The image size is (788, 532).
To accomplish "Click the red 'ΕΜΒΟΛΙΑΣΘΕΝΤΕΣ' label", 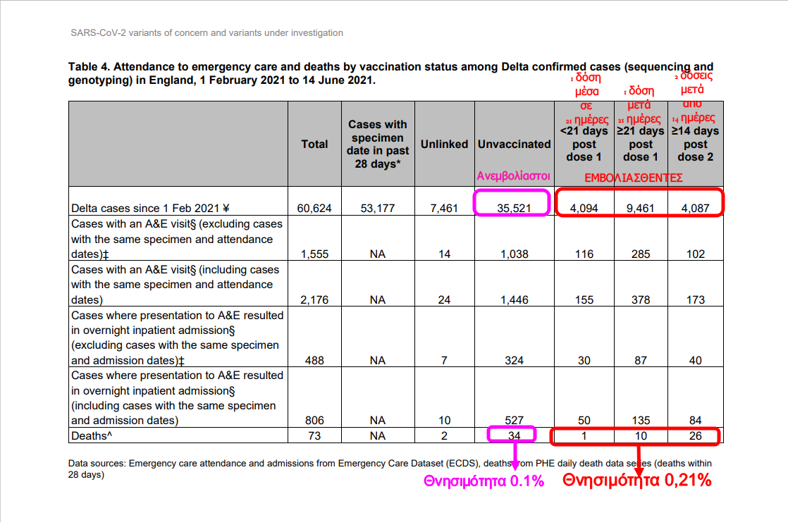I will pos(634,178).
